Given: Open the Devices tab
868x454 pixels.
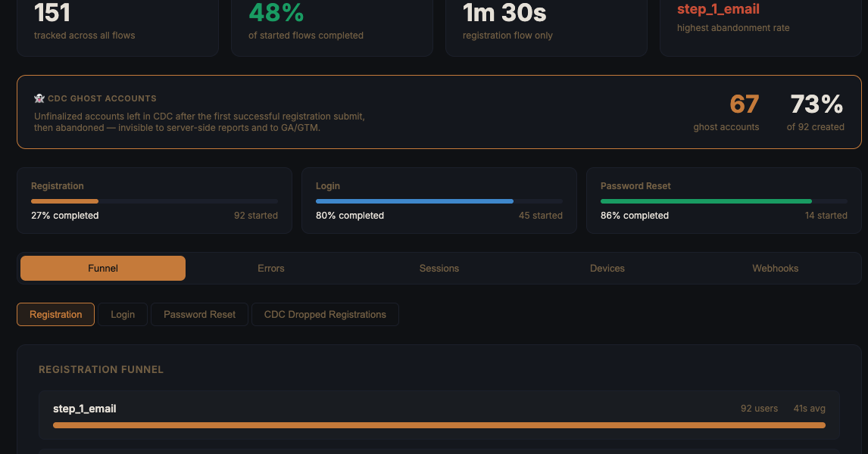Looking at the screenshot, I should pyautogui.click(x=607, y=268).
